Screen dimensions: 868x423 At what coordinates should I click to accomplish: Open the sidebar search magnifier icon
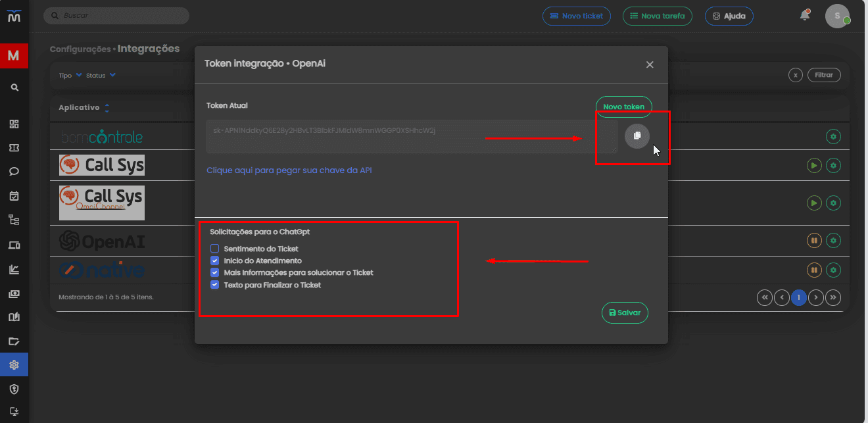[x=14, y=87]
